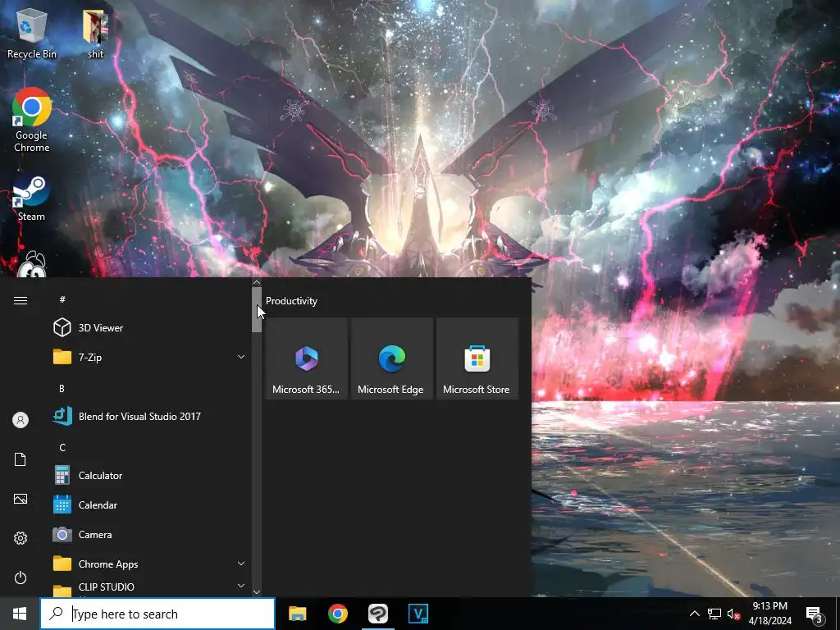Open the clock and date flyout

pyautogui.click(x=769, y=614)
